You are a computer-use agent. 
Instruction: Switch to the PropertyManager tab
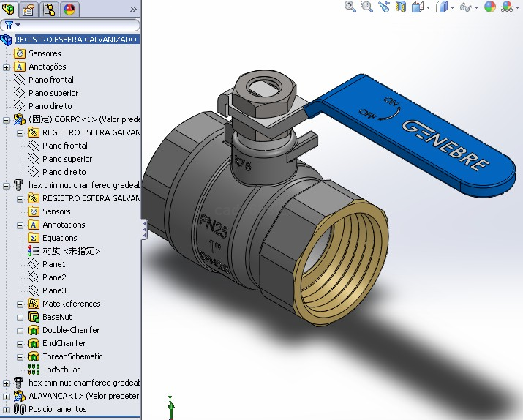click(x=29, y=10)
